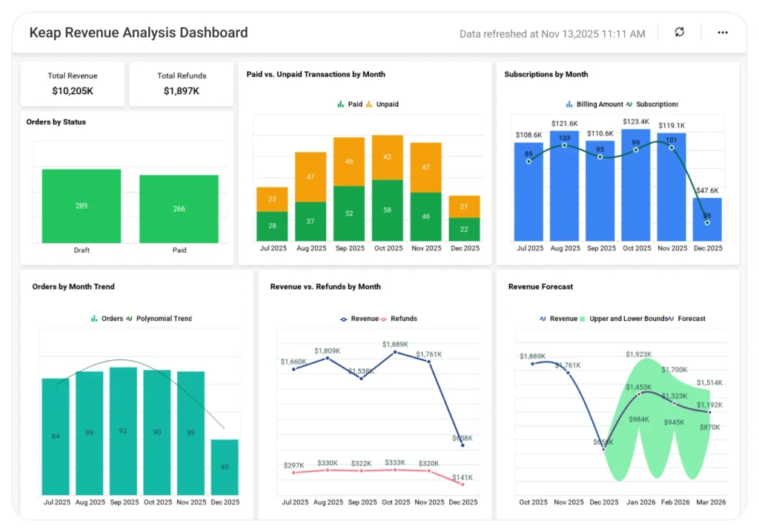Click the Billing Amount legend bar icon
The width and height of the screenshot is (759, 532).
[569, 104]
